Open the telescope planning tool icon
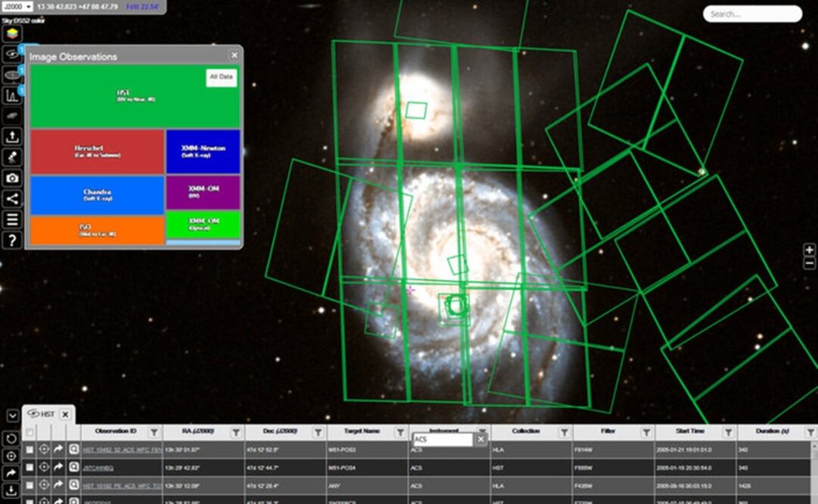The height and width of the screenshot is (504, 818). [x=12, y=157]
